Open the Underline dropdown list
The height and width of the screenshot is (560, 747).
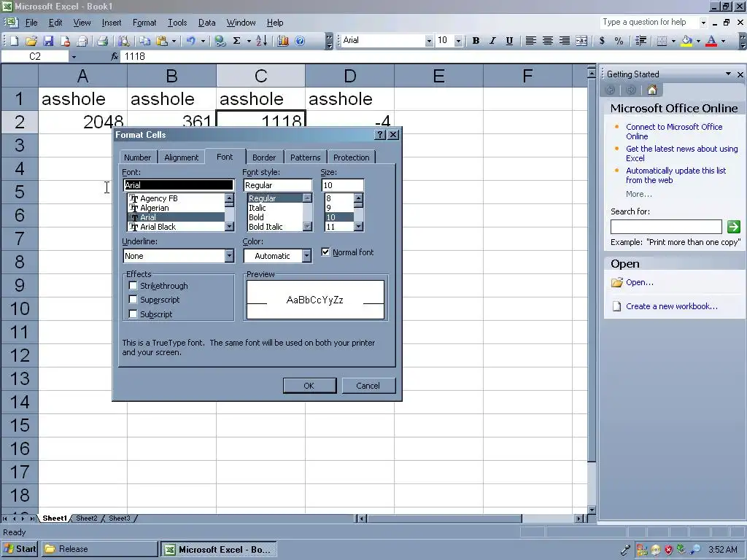point(229,256)
